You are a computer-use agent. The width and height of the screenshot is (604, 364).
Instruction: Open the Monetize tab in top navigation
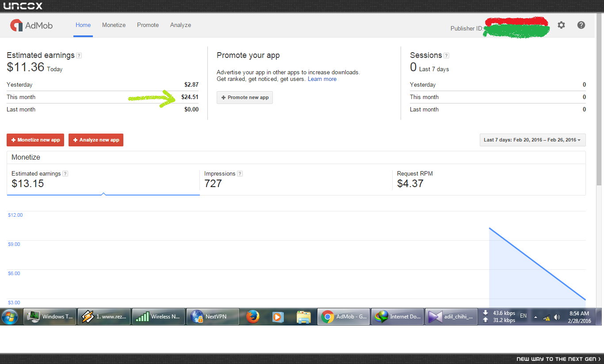coord(114,25)
